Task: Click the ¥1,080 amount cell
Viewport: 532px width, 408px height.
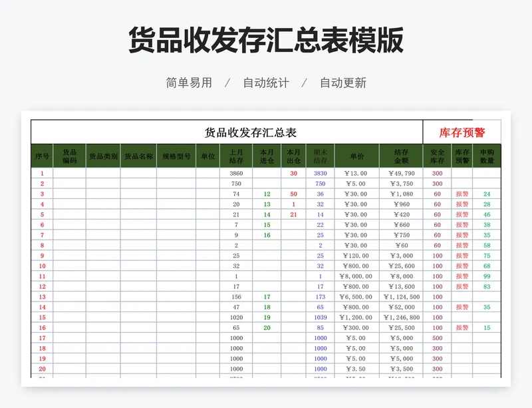Action: tap(401, 194)
